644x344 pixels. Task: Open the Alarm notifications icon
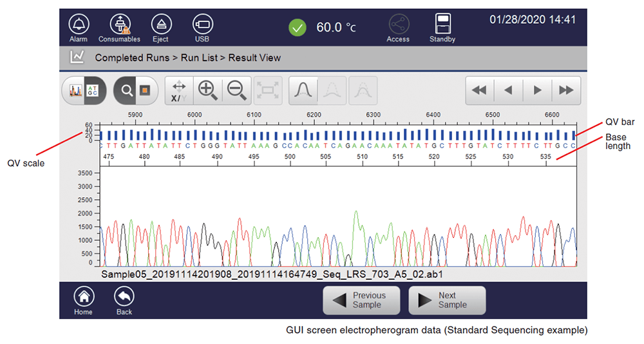click(x=79, y=25)
